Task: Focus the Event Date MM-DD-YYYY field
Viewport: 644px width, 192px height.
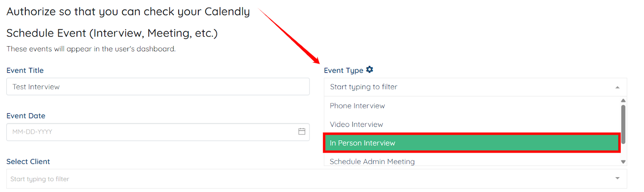Action: (x=149, y=132)
